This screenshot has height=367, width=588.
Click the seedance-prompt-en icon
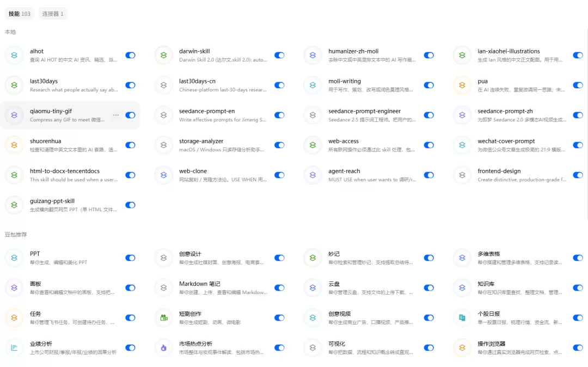point(163,115)
